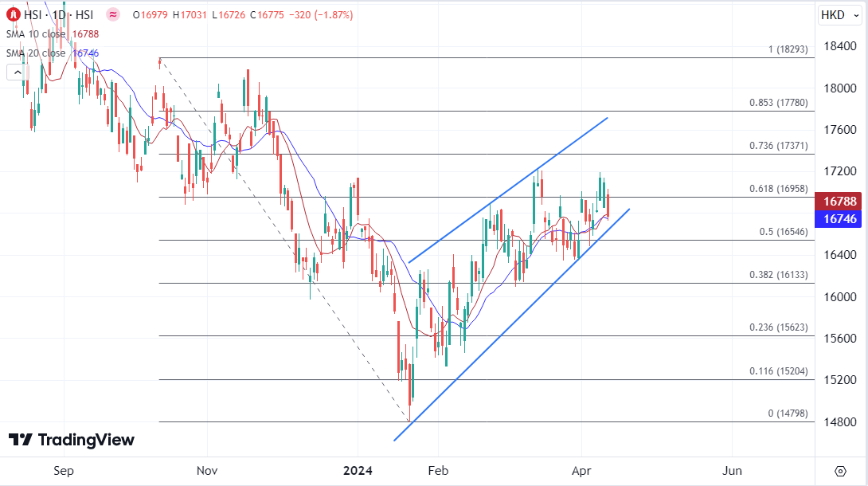Select the lower blue channel trendline
The image size is (868, 486).
(511, 325)
